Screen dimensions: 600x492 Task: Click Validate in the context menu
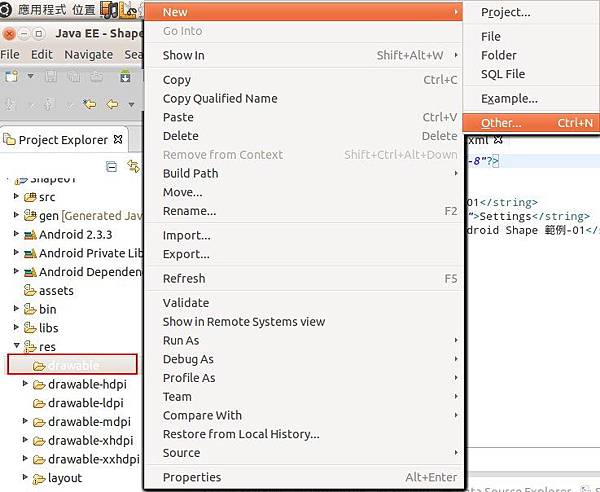(303, 303)
